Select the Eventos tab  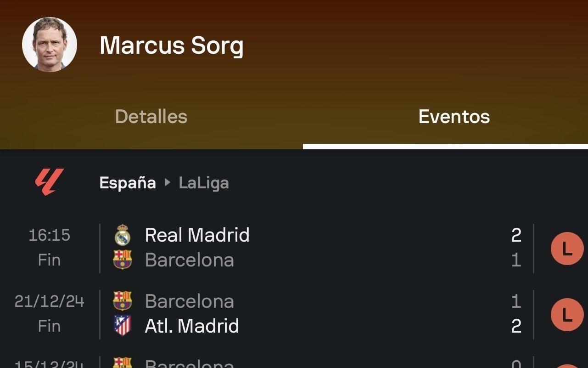[x=454, y=117]
